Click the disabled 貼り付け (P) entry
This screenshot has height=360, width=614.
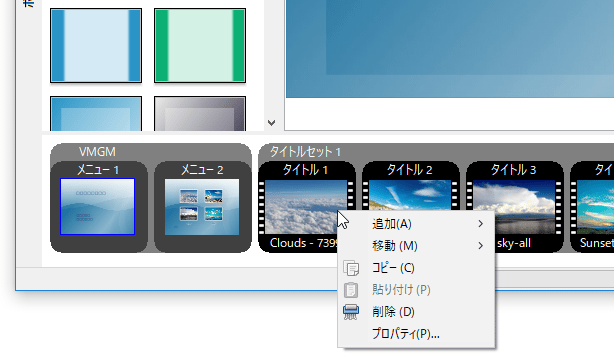(416, 290)
